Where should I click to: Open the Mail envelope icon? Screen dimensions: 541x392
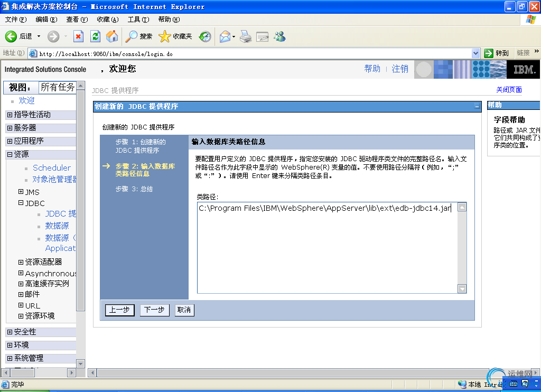coord(225,36)
